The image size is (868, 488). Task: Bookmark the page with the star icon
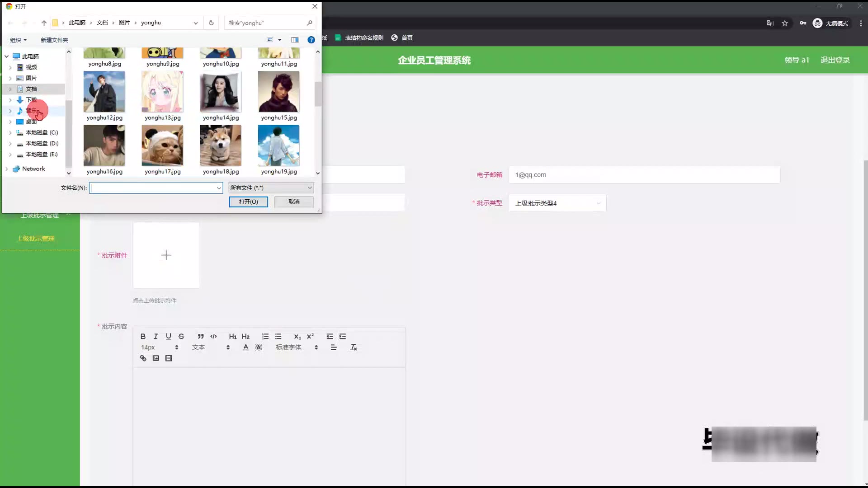coord(785,23)
